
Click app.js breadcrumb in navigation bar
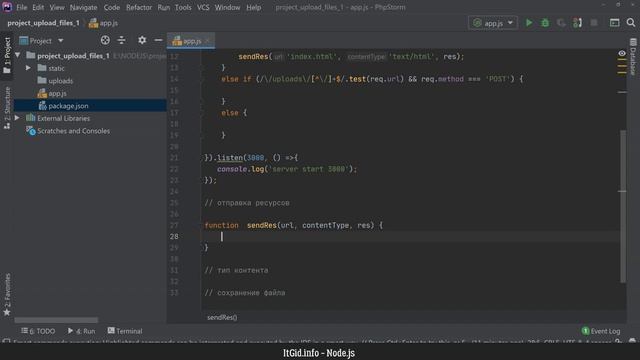104,23
